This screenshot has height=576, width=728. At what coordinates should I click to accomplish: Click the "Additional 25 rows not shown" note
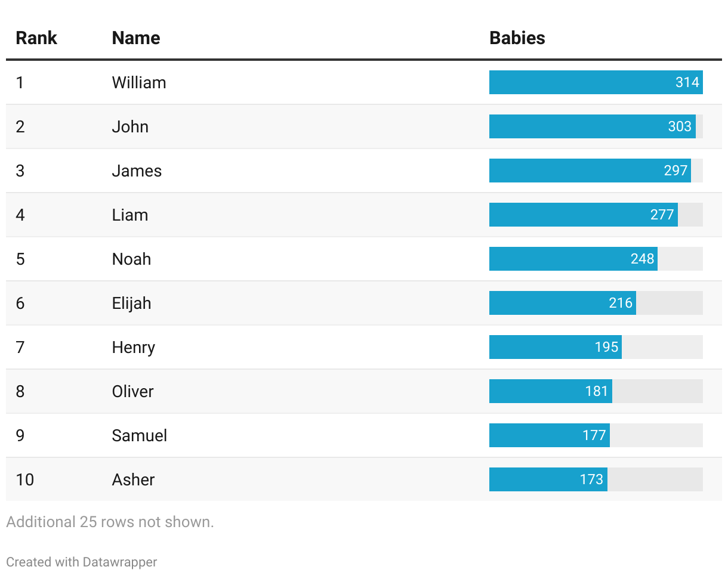click(x=110, y=522)
